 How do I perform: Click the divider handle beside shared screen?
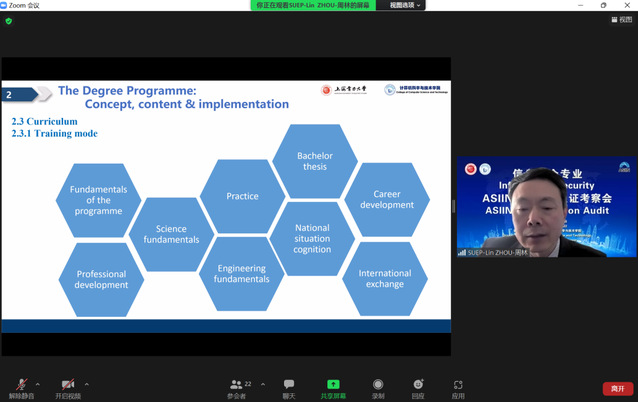pos(453,207)
